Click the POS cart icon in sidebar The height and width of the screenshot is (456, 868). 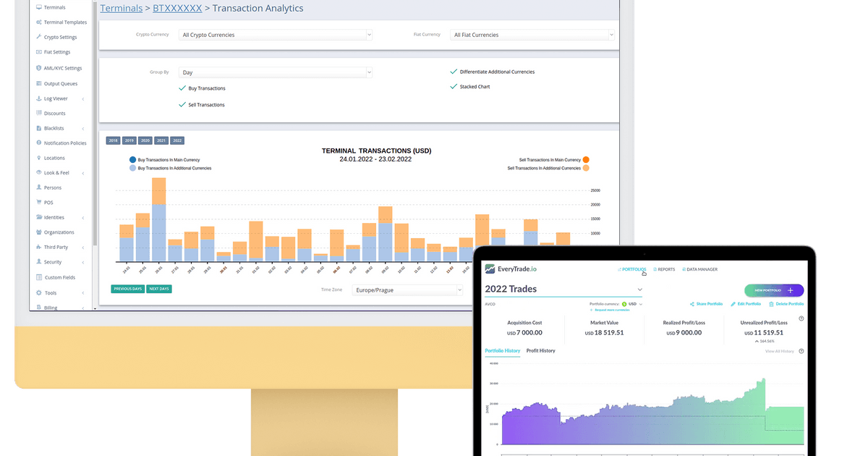(38, 203)
